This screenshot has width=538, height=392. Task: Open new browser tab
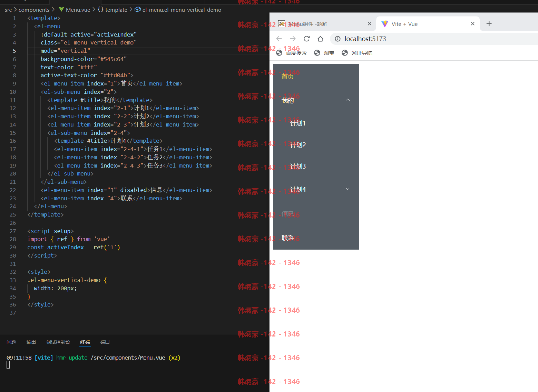[x=489, y=24]
